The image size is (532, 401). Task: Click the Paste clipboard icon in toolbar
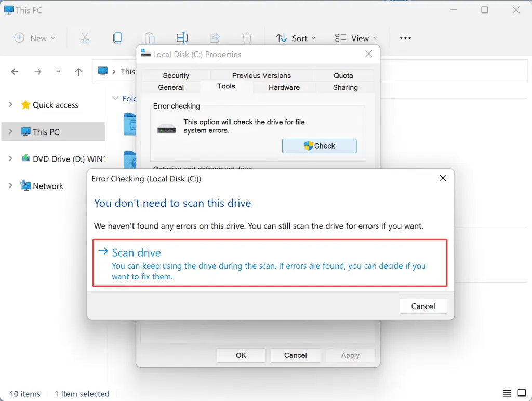coord(150,38)
